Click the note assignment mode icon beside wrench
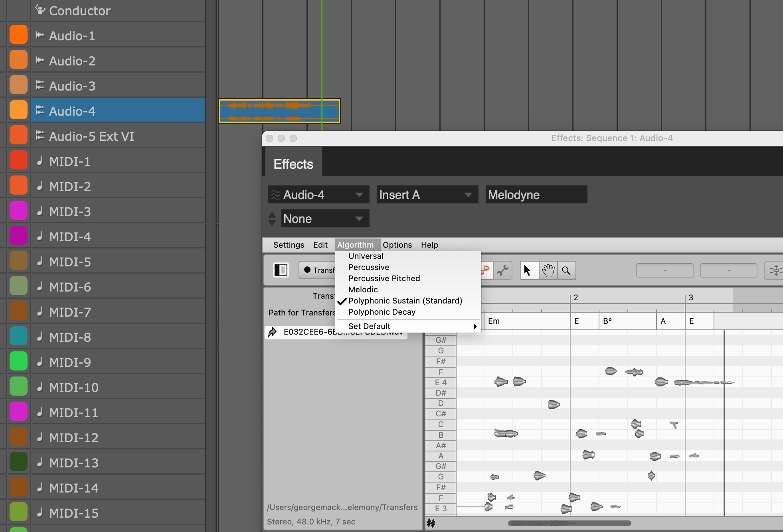Viewport: 783px width, 532px height. click(486, 270)
